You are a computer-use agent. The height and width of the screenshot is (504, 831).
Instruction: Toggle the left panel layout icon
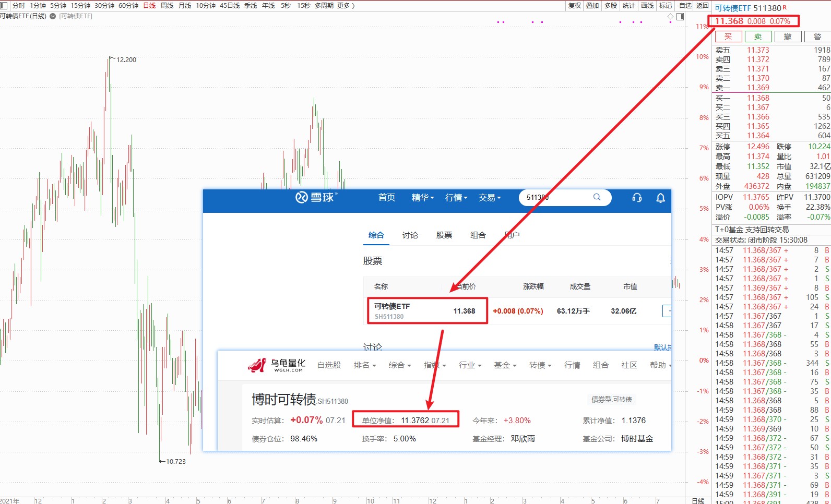tap(4, 5)
